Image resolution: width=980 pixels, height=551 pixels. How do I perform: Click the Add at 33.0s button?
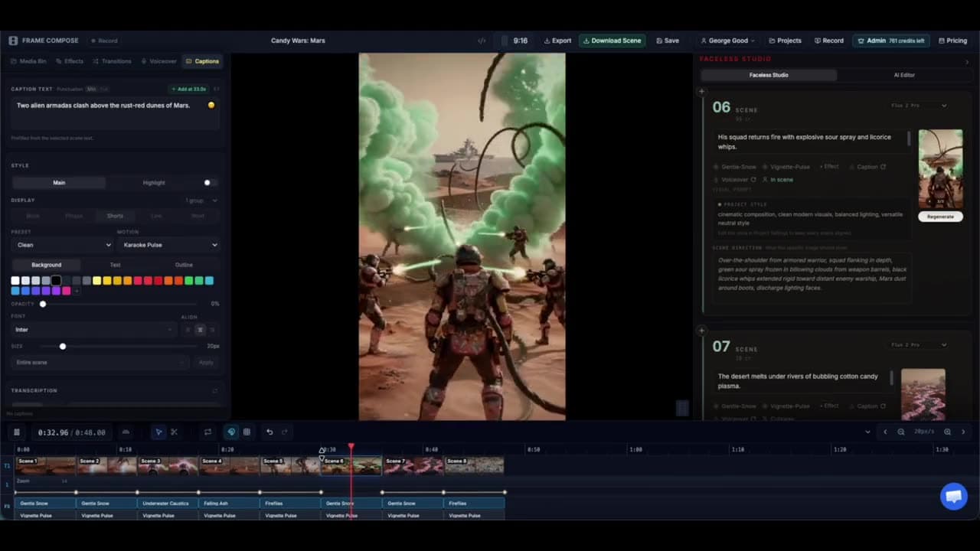[189, 90]
